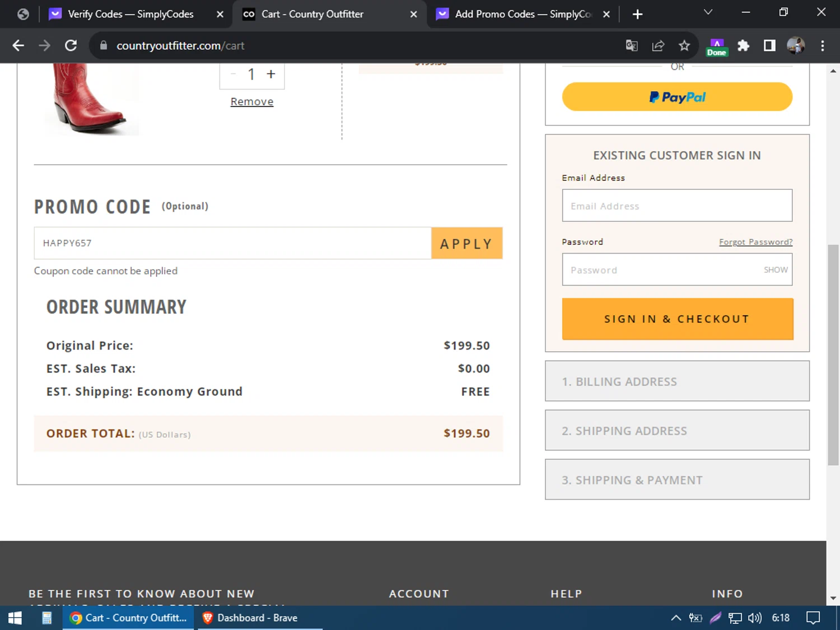This screenshot has height=630, width=840.
Task: Open the calculator taskbar icon
Action: [x=46, y=618]
